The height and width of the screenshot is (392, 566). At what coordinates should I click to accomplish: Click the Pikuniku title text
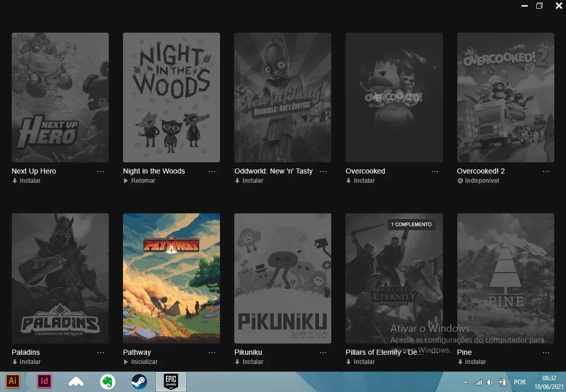point(248,352)
